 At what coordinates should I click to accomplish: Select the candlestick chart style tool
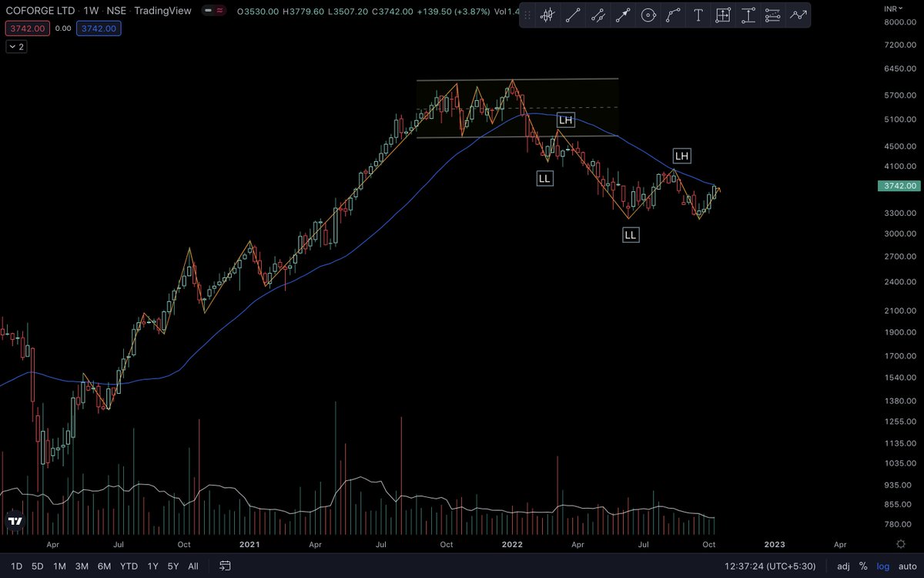(x=547, y=15)
